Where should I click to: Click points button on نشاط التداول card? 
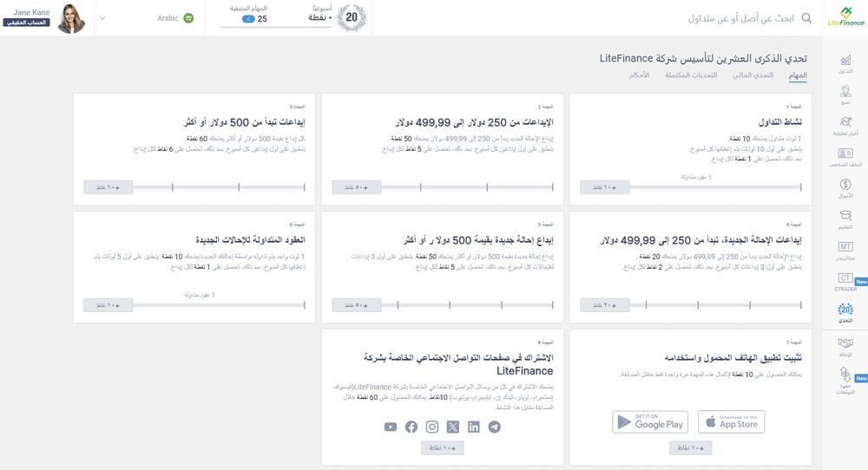[604, 187]
